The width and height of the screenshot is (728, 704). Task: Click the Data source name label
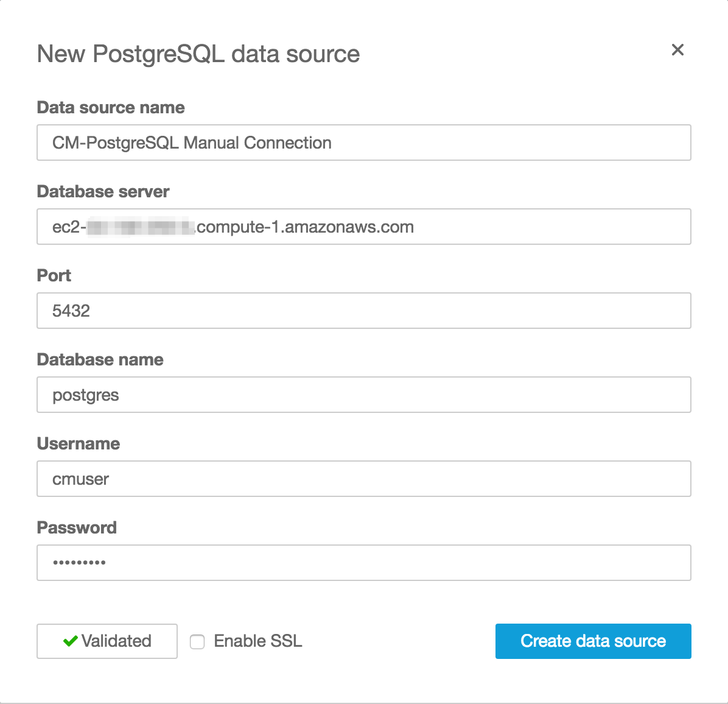pyautogui.click(x=111, y=107)
